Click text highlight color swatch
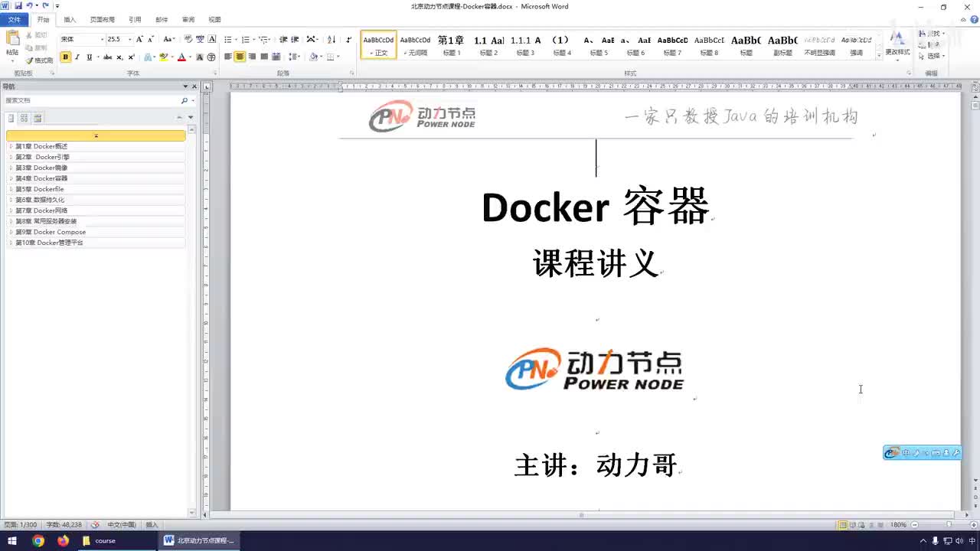The width and height of the screenshot is (980, 551). pos(163,57)
